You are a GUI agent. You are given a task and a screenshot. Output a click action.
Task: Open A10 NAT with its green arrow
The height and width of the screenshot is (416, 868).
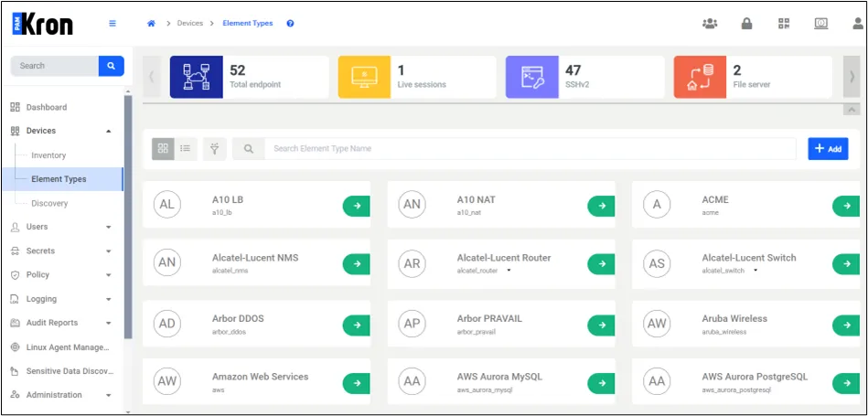601,206
